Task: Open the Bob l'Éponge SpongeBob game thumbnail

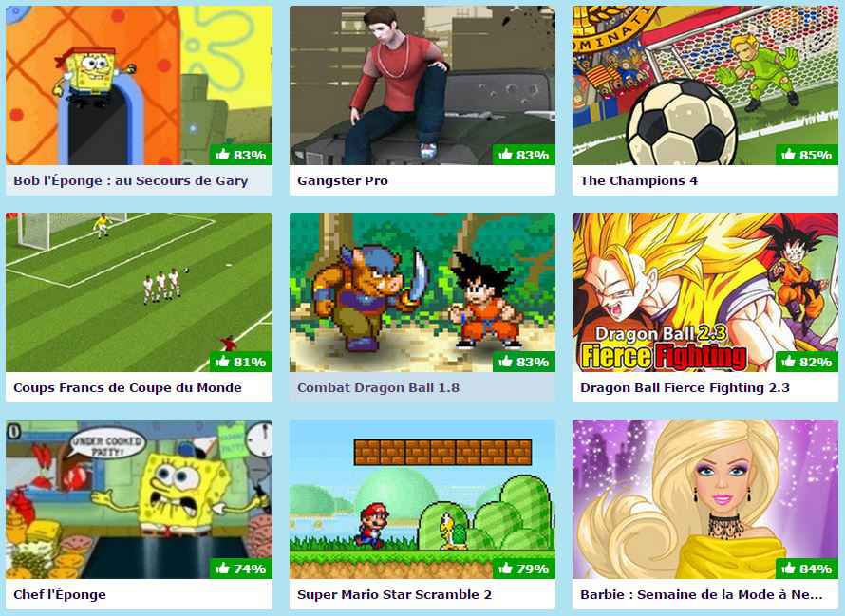Action: [139, 85]
